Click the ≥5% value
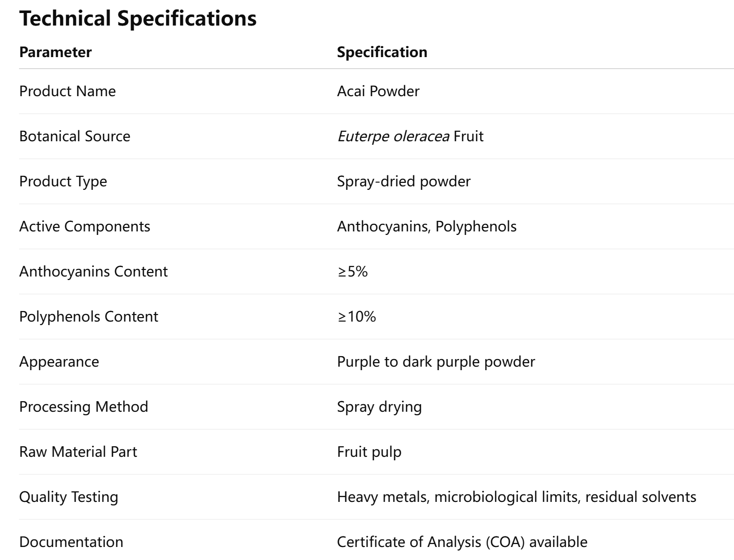 [352, 271]
